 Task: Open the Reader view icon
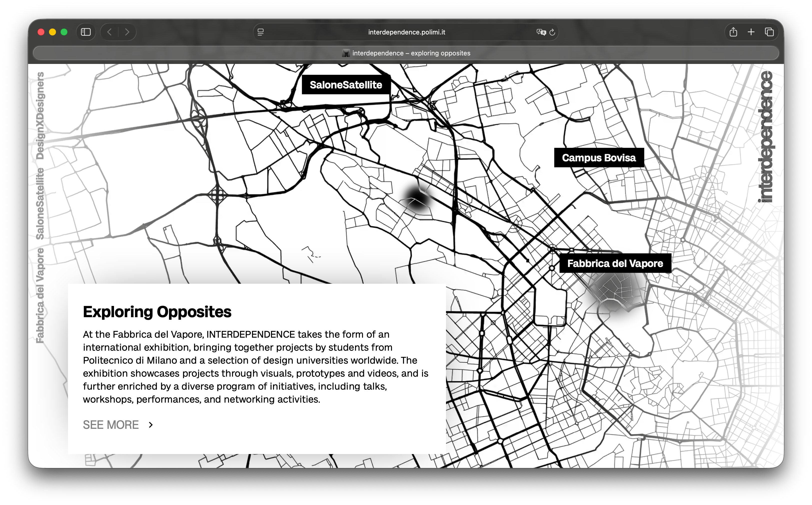pos(261,32)
